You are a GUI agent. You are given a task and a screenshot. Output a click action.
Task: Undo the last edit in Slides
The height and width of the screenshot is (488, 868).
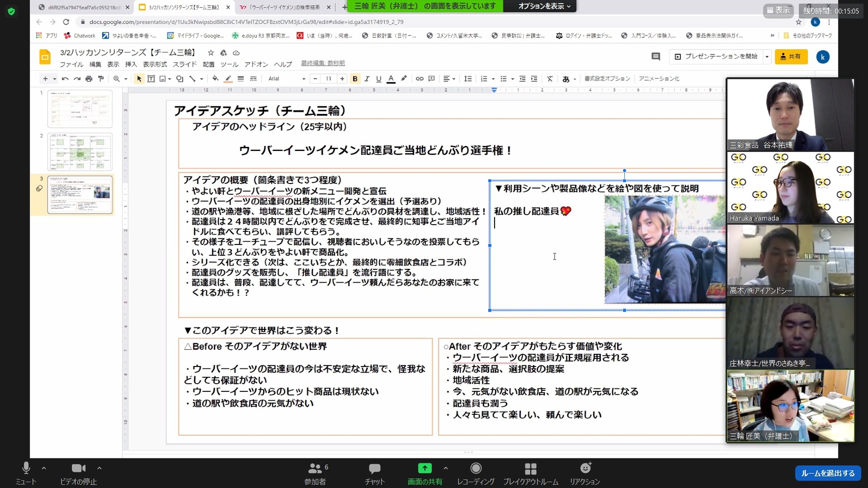coord(65,79)
